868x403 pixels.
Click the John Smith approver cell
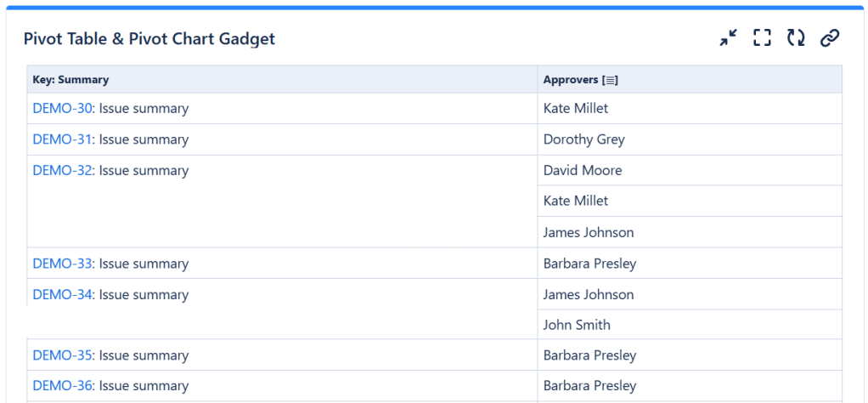pyautogui.click(x=577, y=325)
